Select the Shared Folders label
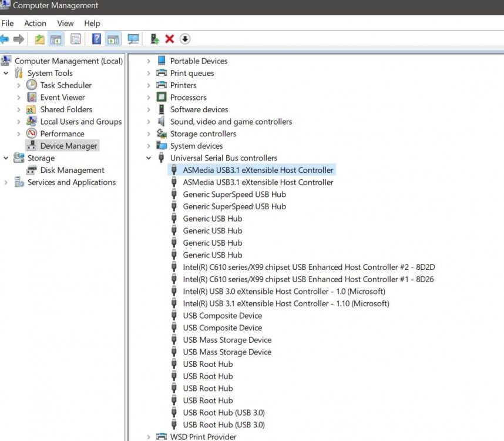Screen dimensions: 504x441 point(66,110)
